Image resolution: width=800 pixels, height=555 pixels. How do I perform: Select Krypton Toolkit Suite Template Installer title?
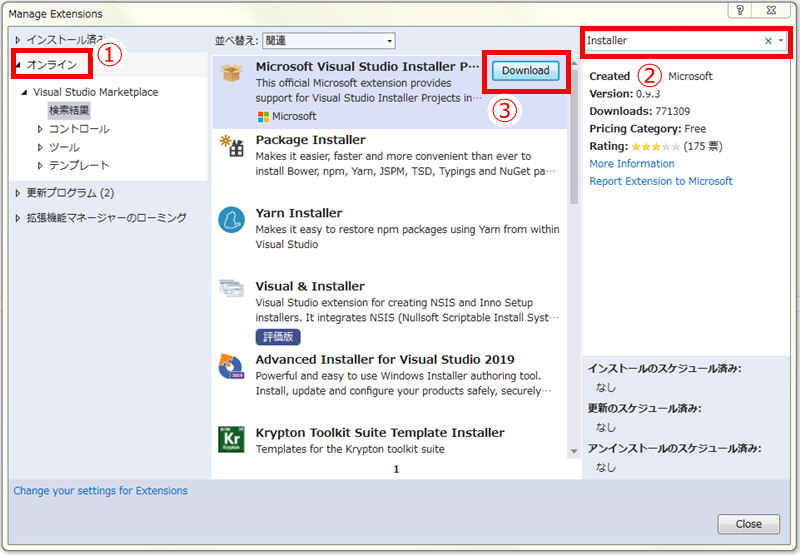tap(380, 433)
